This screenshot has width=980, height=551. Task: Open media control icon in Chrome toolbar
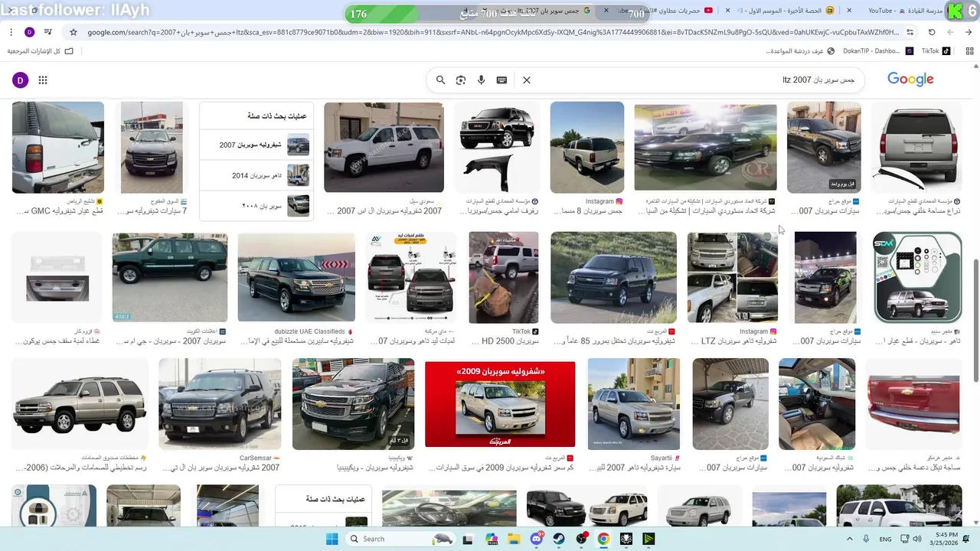(x=48, y=32)
